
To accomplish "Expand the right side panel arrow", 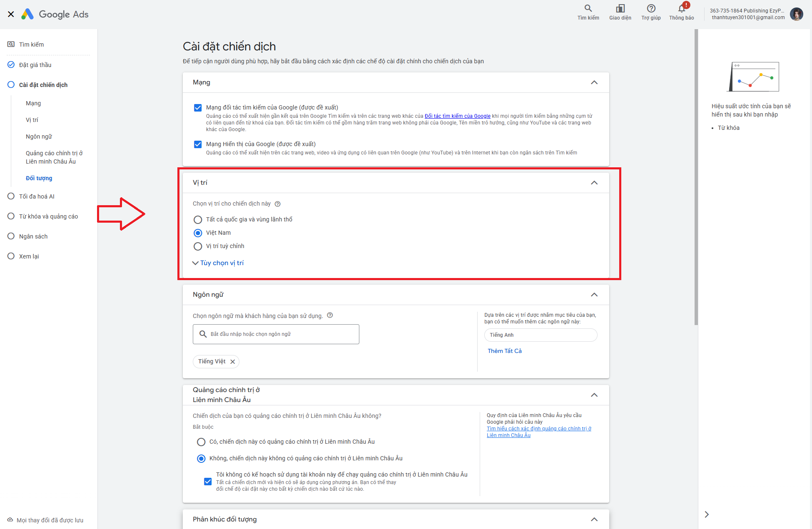I will click(707, 514).
